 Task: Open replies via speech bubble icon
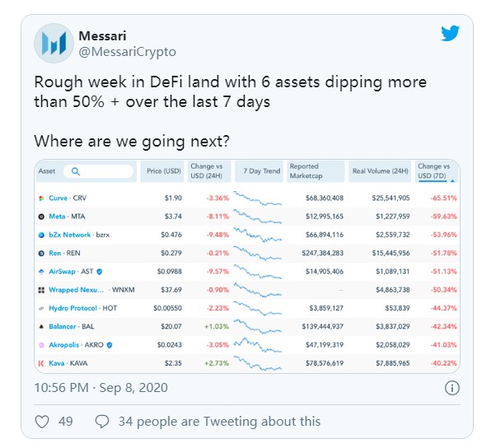(x=102, y=422)
